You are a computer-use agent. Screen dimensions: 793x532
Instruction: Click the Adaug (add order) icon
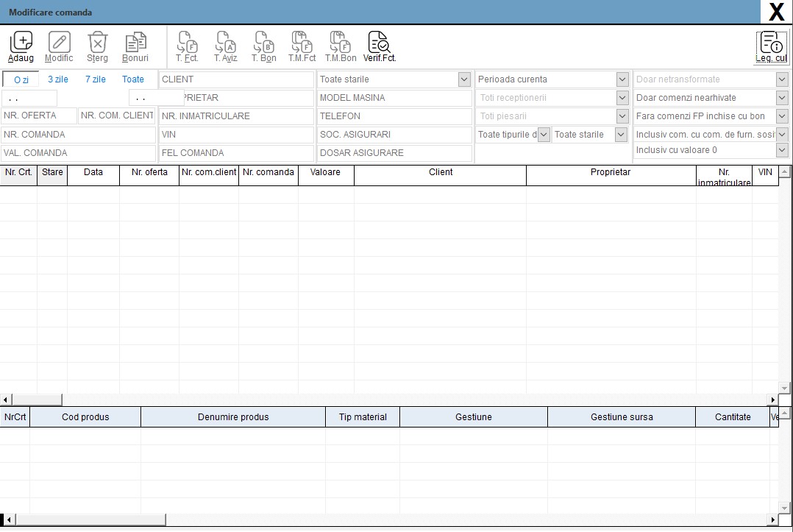(x=21, y=46)
